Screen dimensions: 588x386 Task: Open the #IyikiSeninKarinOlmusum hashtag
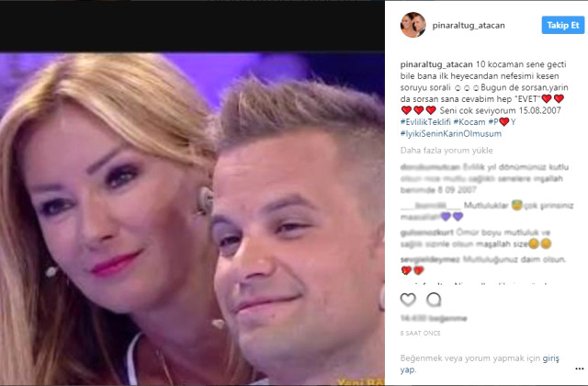pos(451,133)
